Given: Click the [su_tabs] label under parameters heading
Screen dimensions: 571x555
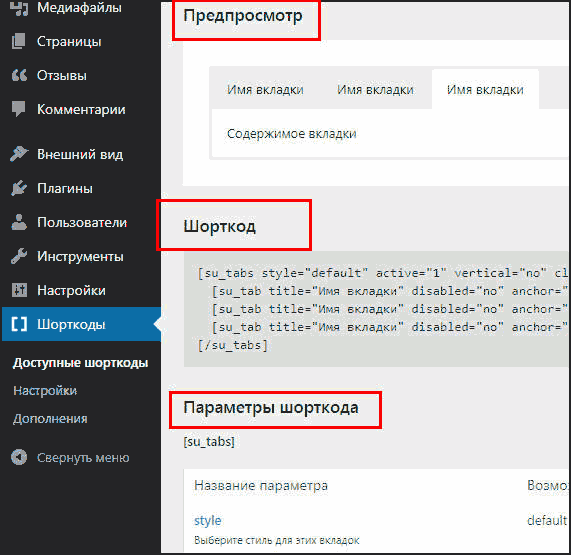Looking at the screenshot, I should click(x=209, y=442).
